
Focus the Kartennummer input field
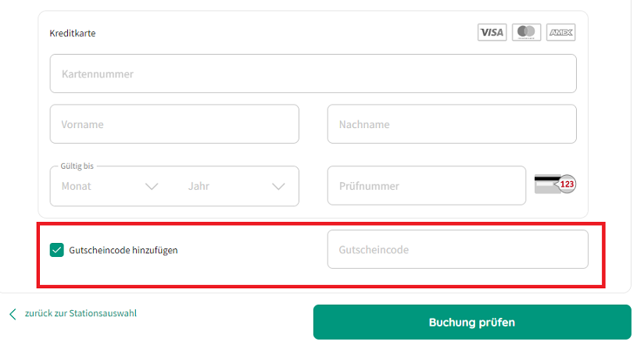pos(313,74)
